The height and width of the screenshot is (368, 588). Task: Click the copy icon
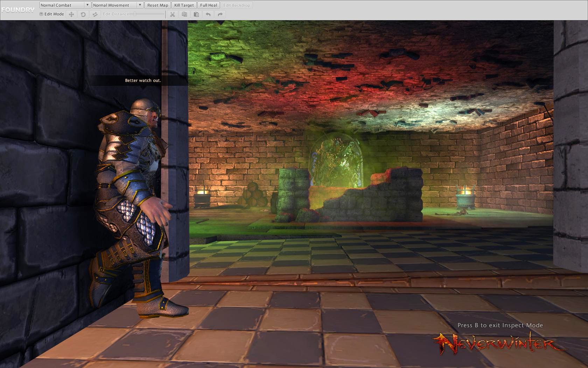[x=184, y=14]
